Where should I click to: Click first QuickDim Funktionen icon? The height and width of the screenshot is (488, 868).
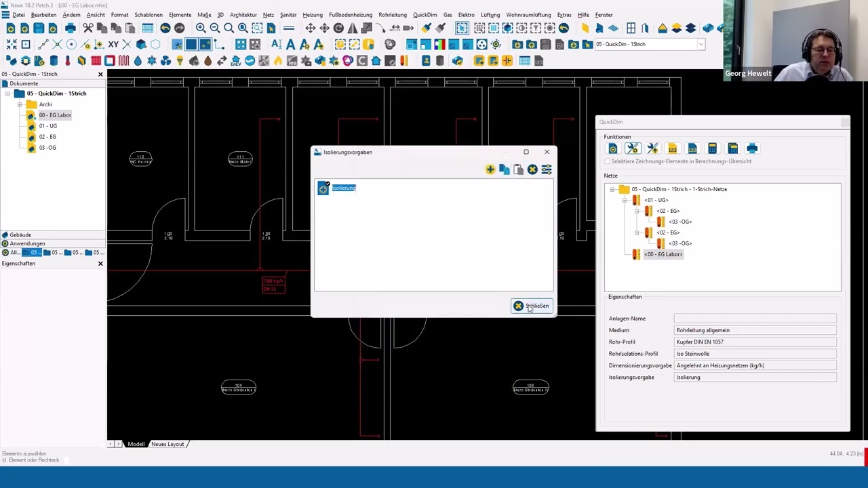click(613, 148)
